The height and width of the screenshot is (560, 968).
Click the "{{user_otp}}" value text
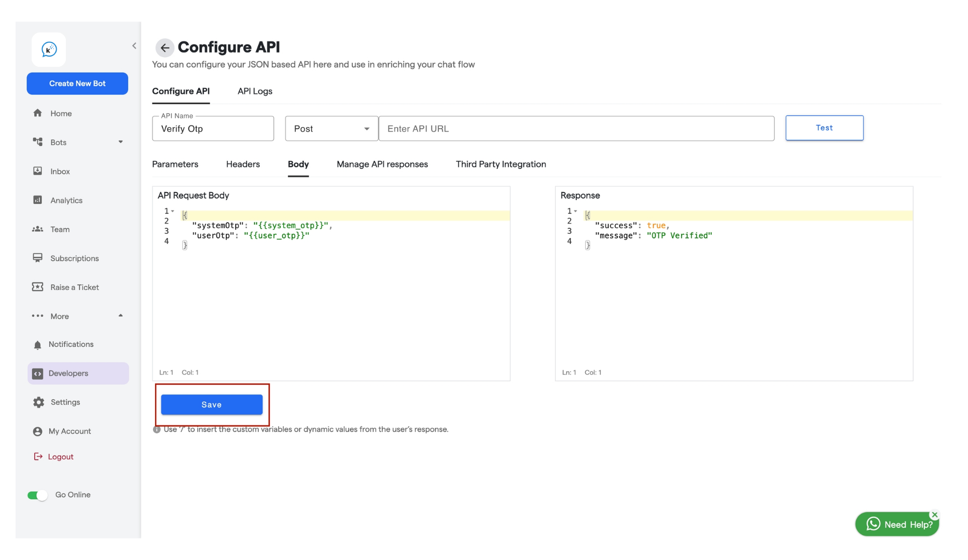tap(276, 236)
